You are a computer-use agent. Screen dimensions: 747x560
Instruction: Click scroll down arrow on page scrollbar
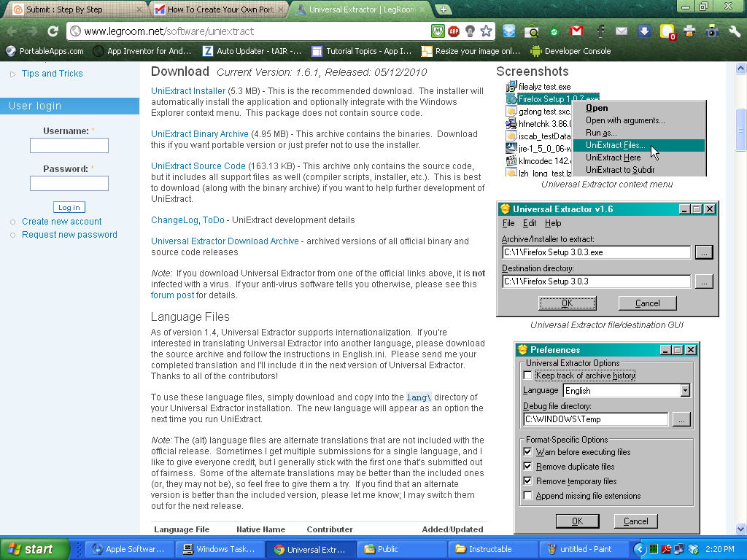740,529
